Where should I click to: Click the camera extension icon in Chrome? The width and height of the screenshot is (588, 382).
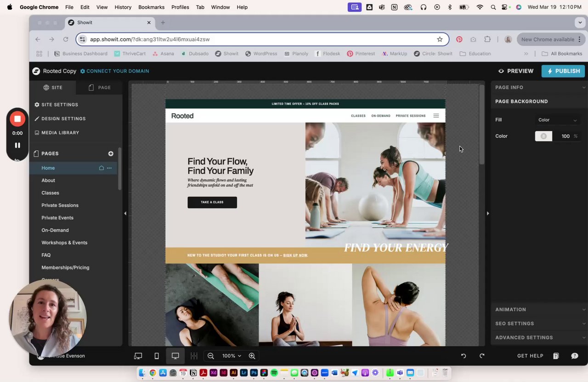pos(473,40)
